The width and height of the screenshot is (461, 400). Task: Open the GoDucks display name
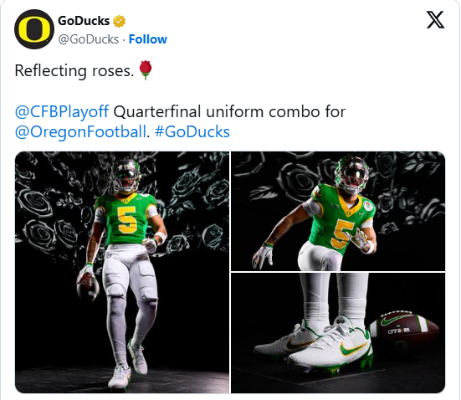point(84,21)
